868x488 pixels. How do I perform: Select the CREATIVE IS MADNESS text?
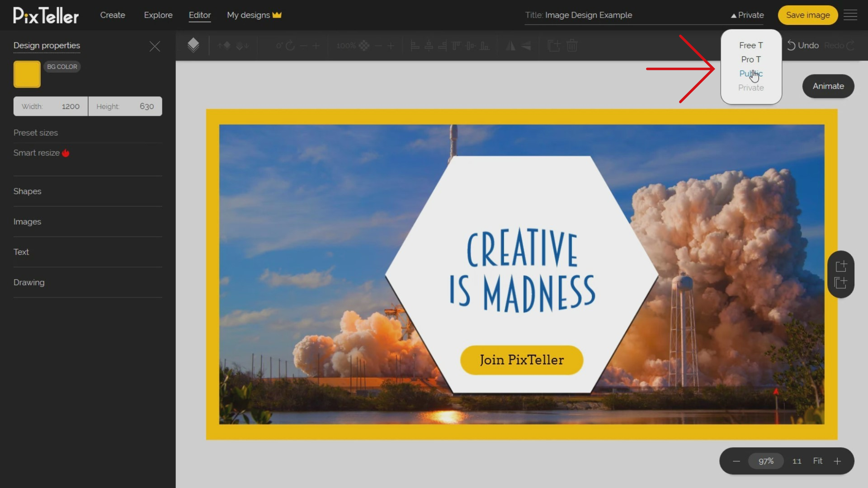(522, 270)
